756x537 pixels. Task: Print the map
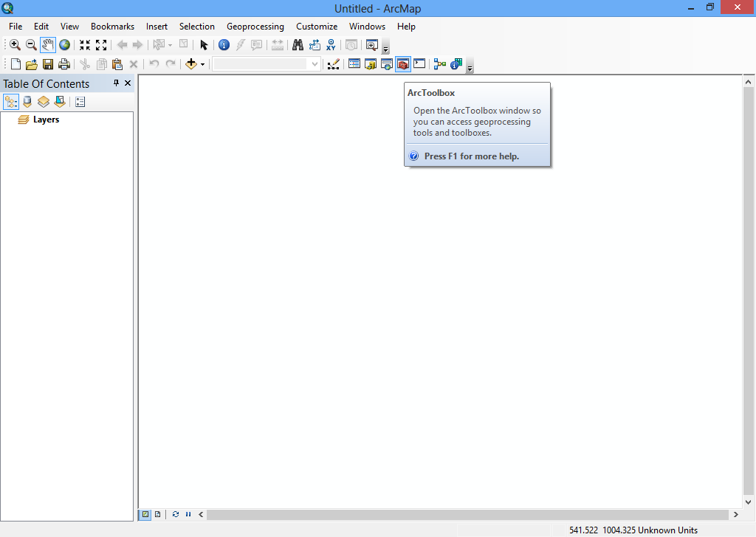coord(64,64)
